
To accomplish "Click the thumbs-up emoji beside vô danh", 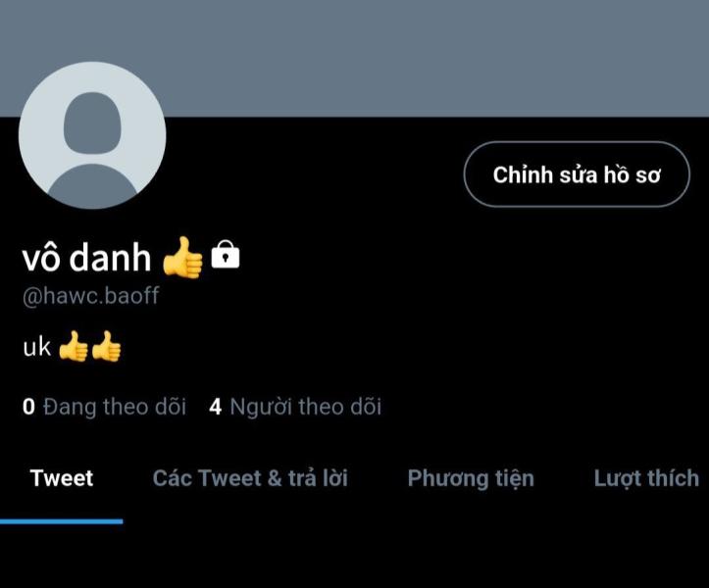I will 182,257.
